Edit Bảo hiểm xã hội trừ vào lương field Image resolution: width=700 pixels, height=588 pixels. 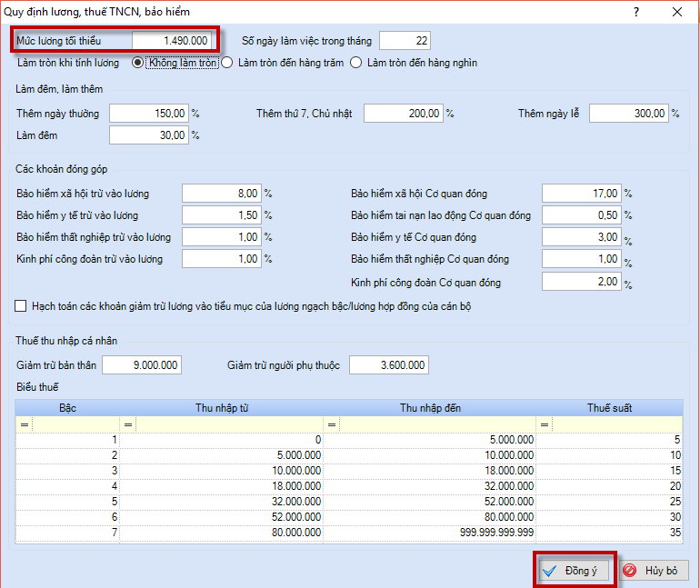tap(222, 194)
